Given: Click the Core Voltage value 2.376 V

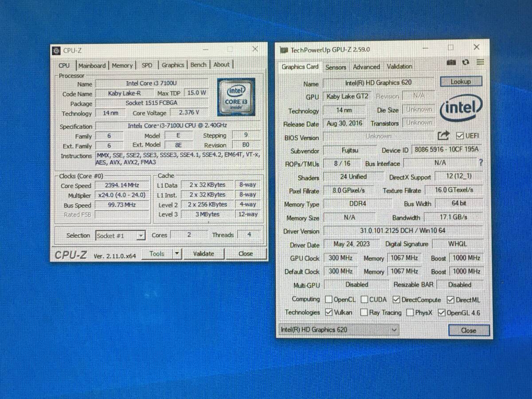Looking at the screenshot, I should point(189,113).
